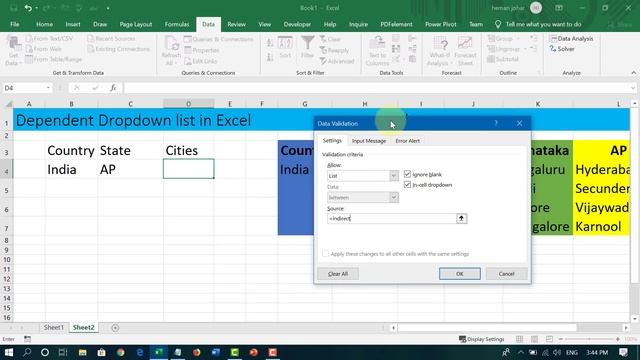Click the volume icon in tray

coord(557,352)
